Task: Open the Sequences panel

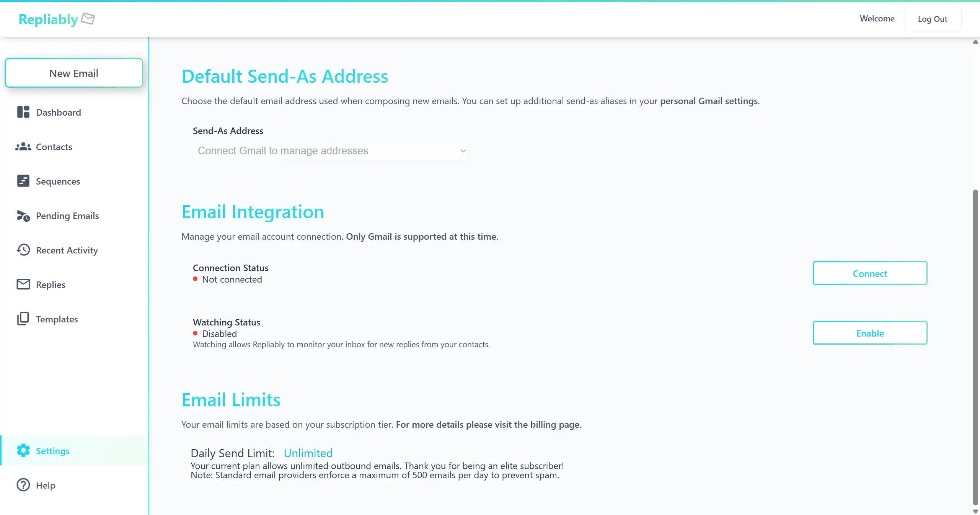Action: [x=58, y=181]
